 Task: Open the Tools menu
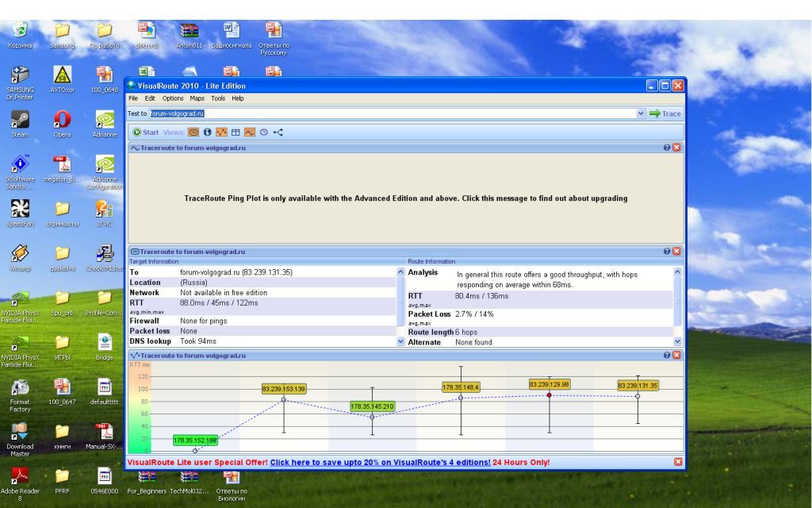(x=217, y=98)
